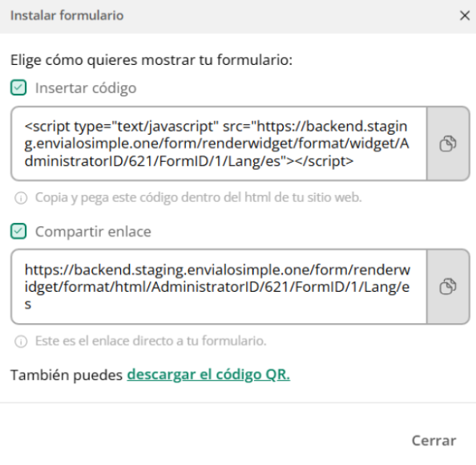Click the 'También puedes' text
This screenshot has width=476, height=465.
[x=67, y=375]
